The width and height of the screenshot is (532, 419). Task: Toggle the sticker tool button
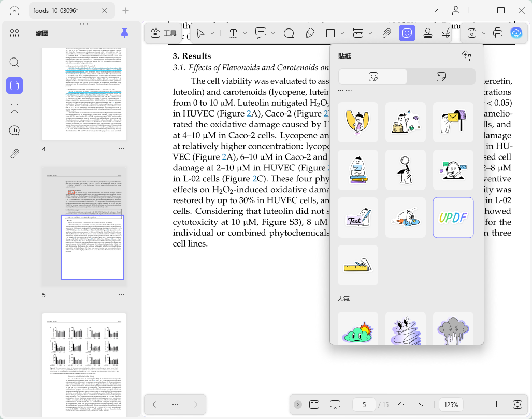pyautogui.click(x=407, y=33)
